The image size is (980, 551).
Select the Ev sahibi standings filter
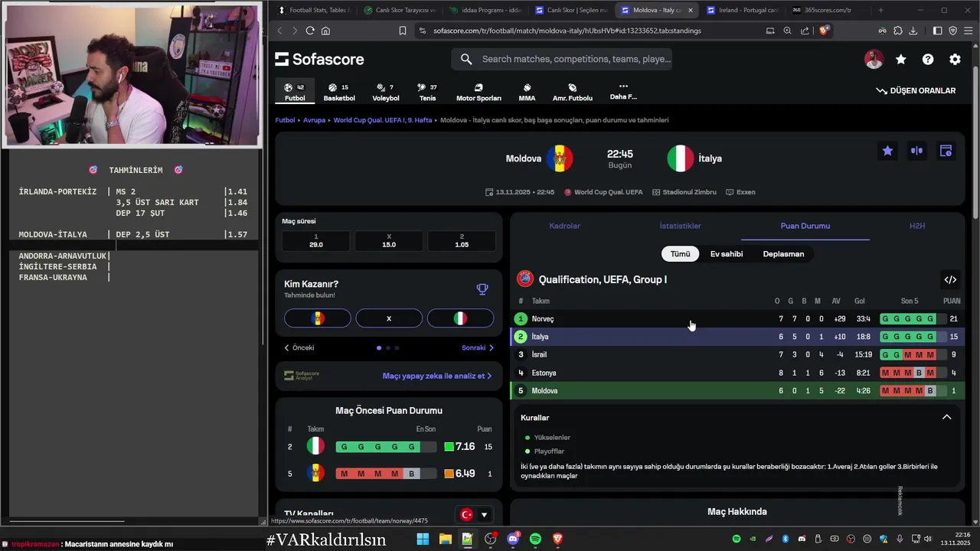(727, 253)
